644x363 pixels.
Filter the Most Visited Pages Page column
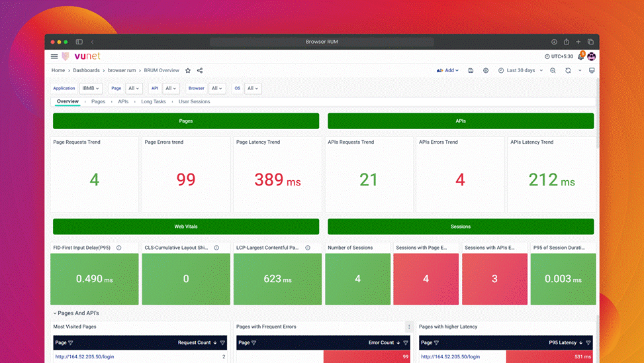(71, 343)
